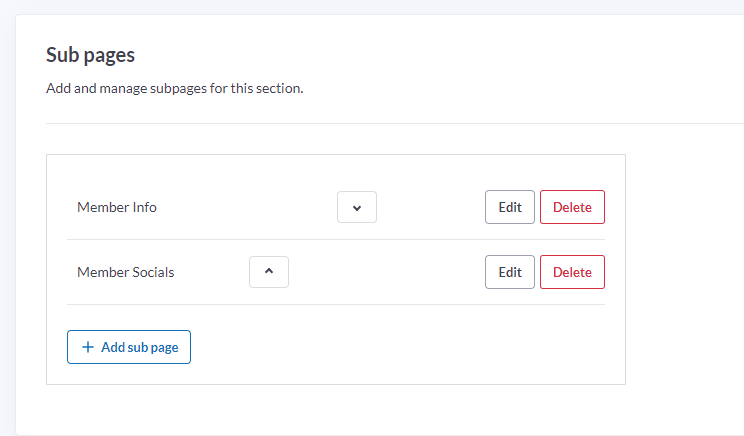Open the editor via Edit next to Member Info
The width and height of the screenshot is (744, 436).
coord(510,207)
